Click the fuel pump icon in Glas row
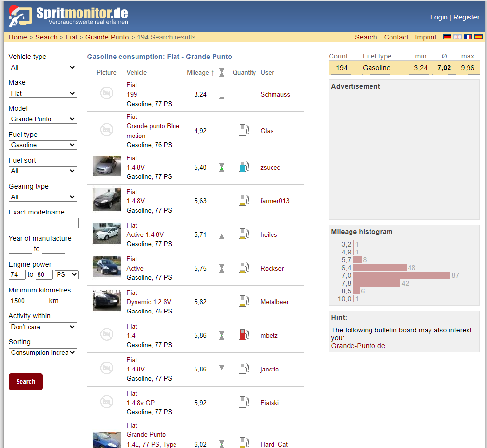Viewport: 487px width, 448px height. tap(244, 130)
